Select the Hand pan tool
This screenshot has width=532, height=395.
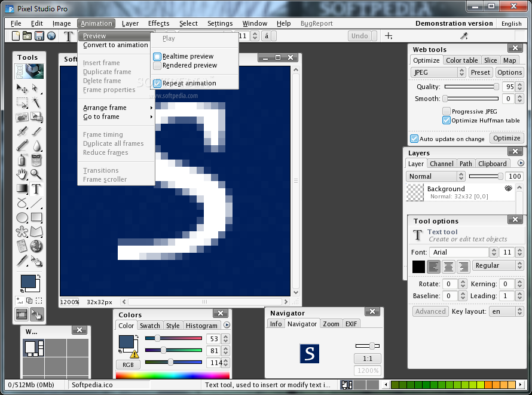coord(22,174)
